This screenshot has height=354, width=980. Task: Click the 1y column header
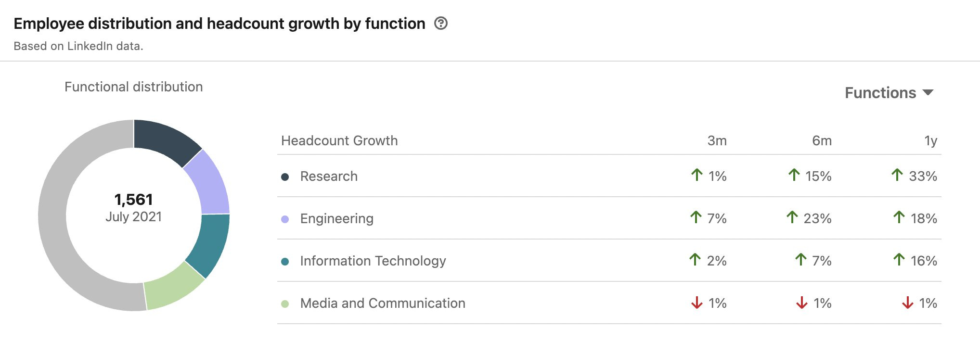pos(930,141)
